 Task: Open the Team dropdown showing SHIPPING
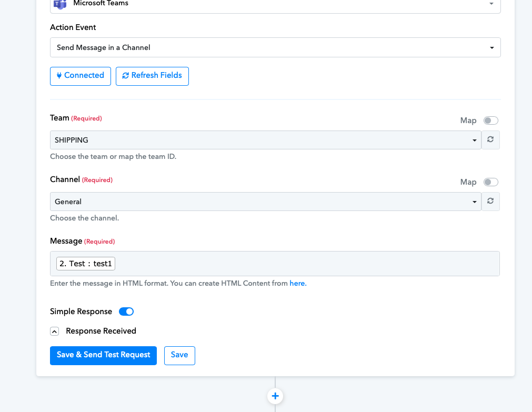click(266, 140)
